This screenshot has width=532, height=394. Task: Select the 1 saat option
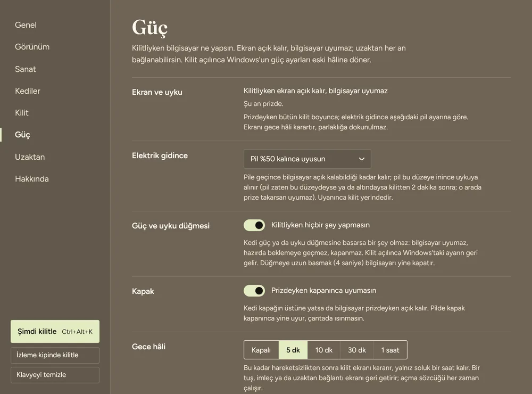pyautogui.click(x=390, y=350)
